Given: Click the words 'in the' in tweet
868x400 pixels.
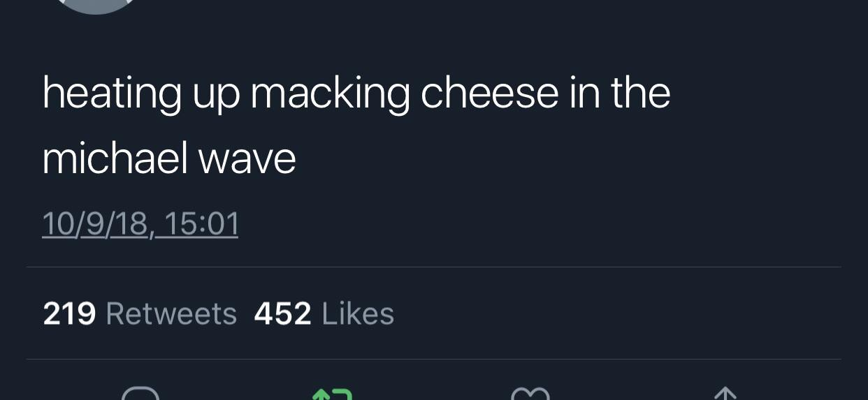Looking at the screenshot, I should (x=620, y=94).
